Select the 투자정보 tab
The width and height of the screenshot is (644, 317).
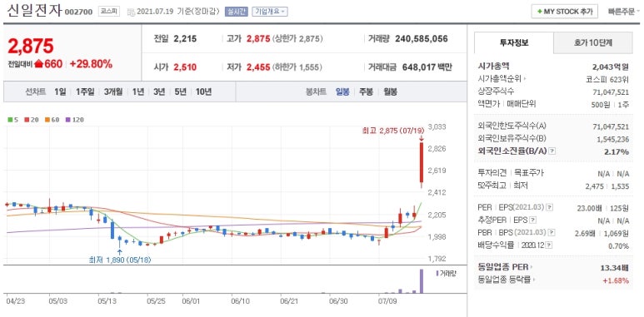(x=514, y=42)
